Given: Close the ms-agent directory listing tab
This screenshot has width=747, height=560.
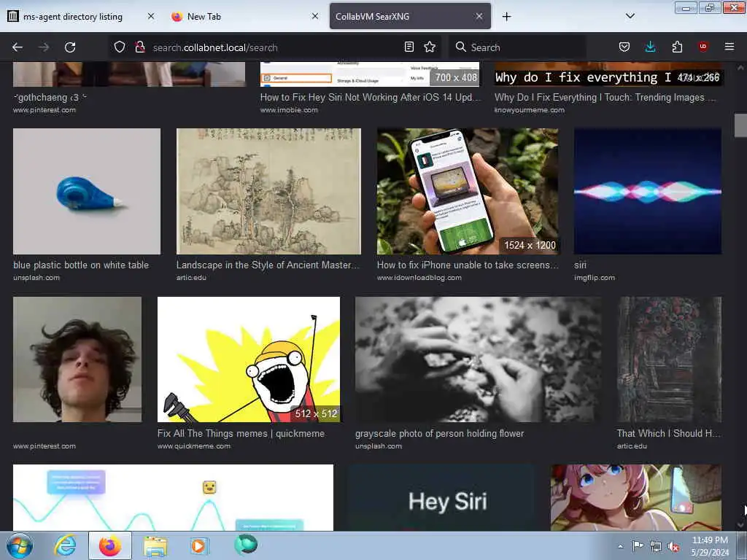Looking at the screenshot, I should tap(150, 16).
